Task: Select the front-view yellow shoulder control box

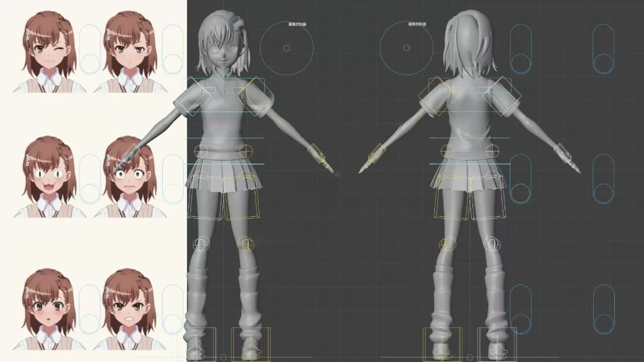Action: (x=256, y=97)
